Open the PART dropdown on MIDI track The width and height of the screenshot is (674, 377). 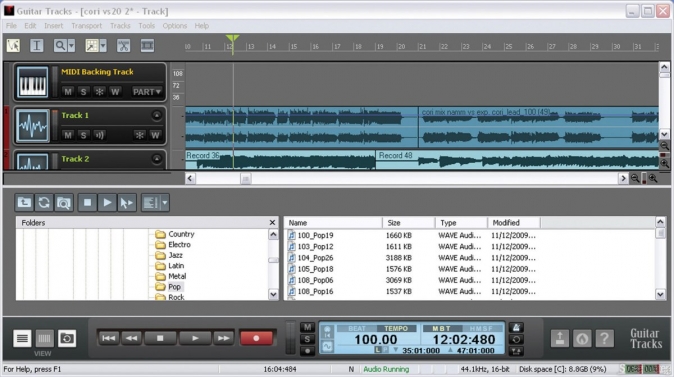(x=146, y=92)
